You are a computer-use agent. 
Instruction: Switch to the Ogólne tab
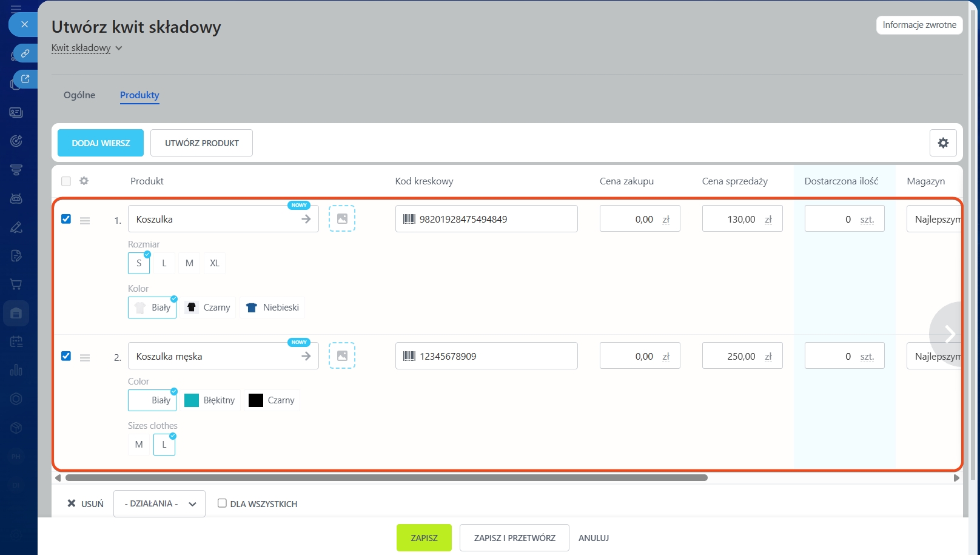[x=79, y=95]
